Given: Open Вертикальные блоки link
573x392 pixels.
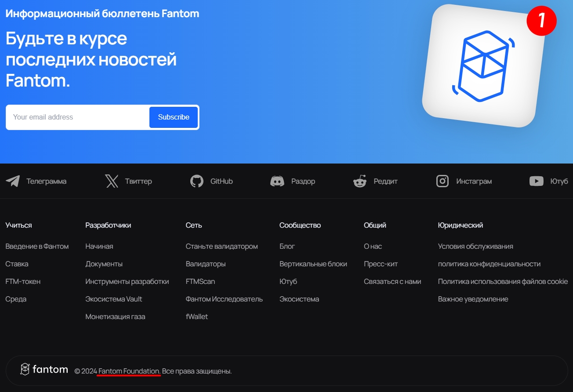Looking at the screenshot, I should click(x=313, y=264).
